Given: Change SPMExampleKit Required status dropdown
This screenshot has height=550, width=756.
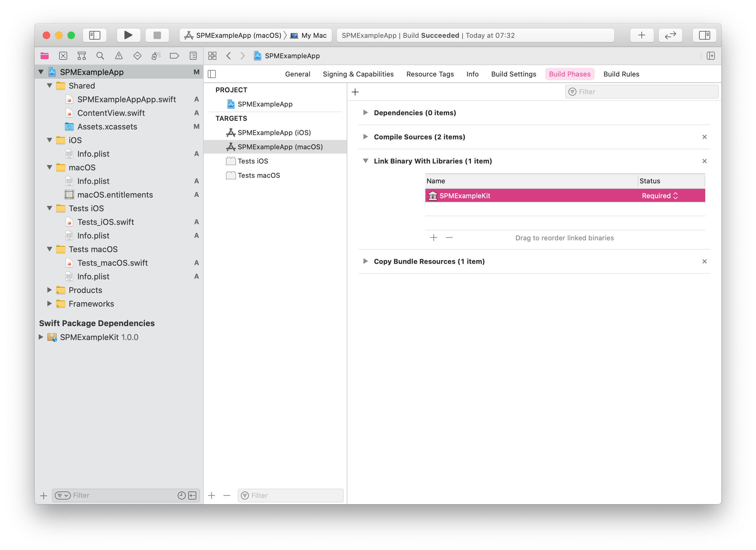Looking at the screenshot, I should click(x=660, y=196).
